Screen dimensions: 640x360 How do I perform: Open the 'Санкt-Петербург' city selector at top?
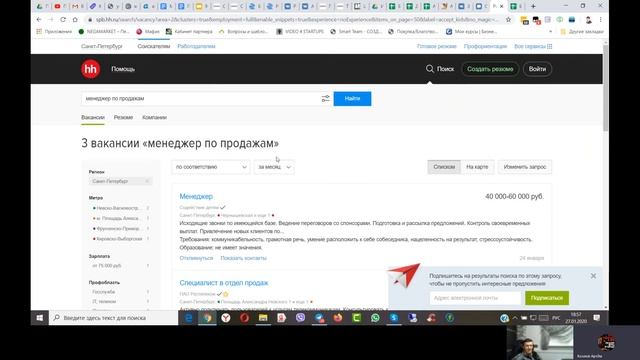102,46
